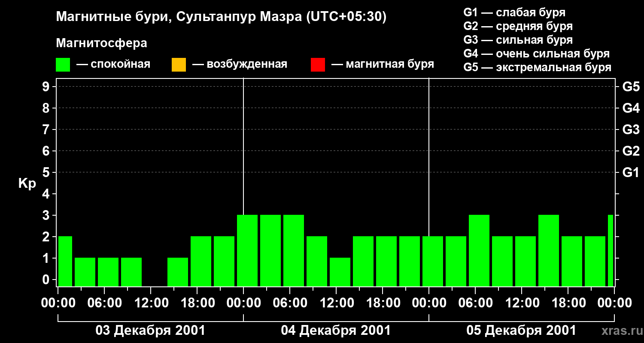Click the 'G1 — слабая буря' legend line
Viewport: 644px width, 343px height.
(514, 12)
